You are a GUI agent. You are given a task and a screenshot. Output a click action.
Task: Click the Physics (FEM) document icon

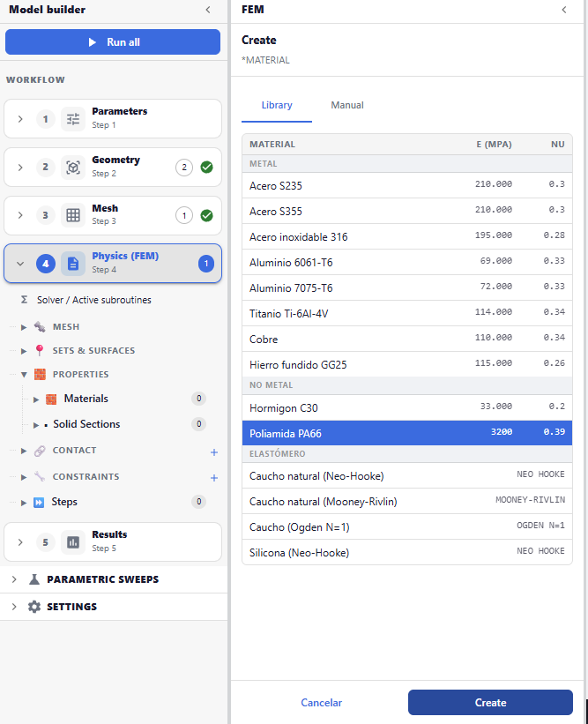73,264
